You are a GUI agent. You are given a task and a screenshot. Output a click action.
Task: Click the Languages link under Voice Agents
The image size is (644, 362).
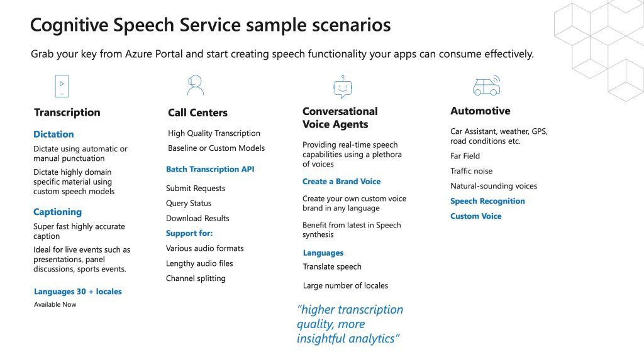coord(323,253)
